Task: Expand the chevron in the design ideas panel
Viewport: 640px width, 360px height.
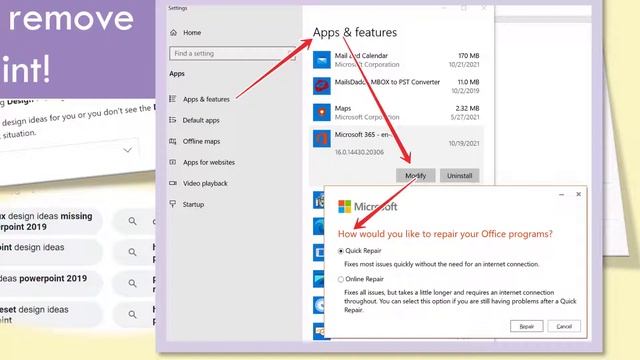Action: click(x=128, y=150)
